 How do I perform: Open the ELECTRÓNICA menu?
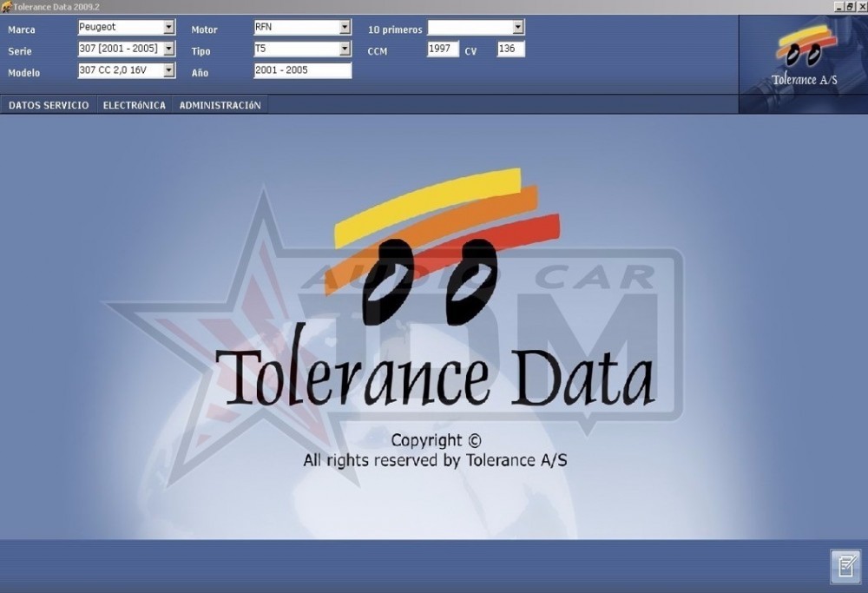tap(135, 105)
